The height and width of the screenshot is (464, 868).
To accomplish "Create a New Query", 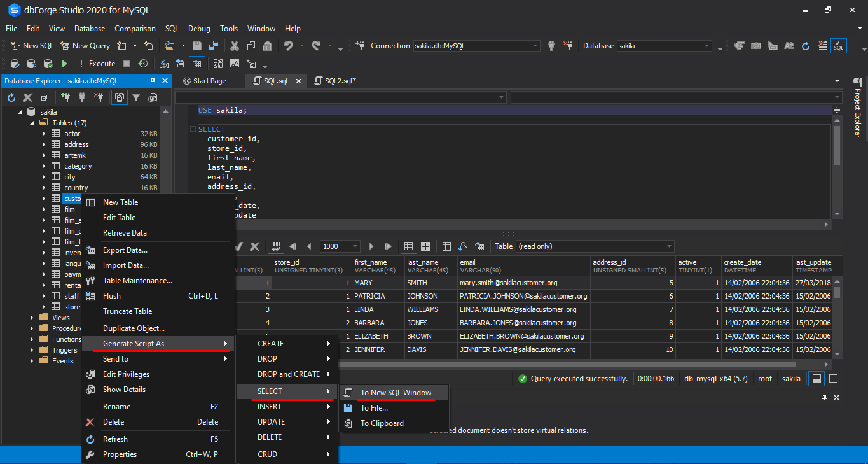I will (85, 45).
